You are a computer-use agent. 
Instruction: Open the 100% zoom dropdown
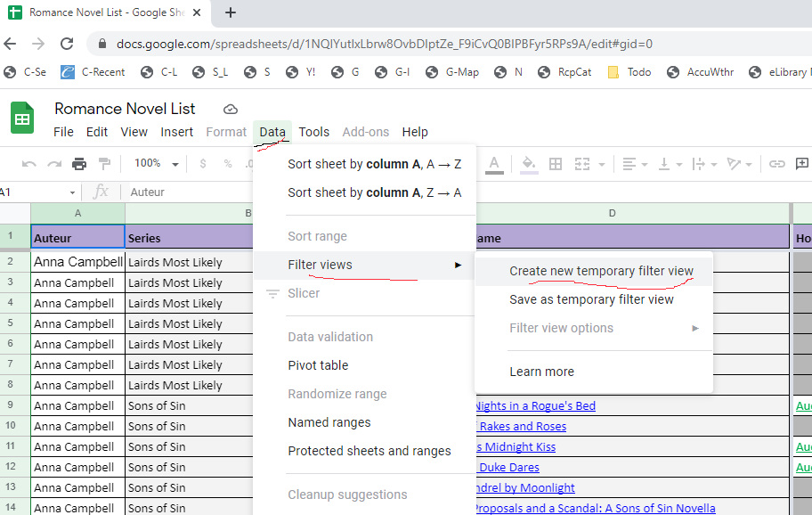[x=156, y=164]
